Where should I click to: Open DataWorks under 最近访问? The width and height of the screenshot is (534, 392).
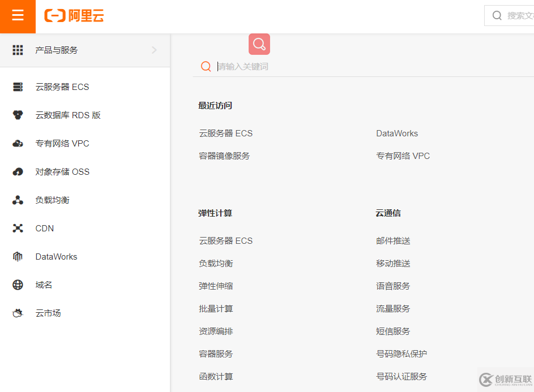(397, 133)
